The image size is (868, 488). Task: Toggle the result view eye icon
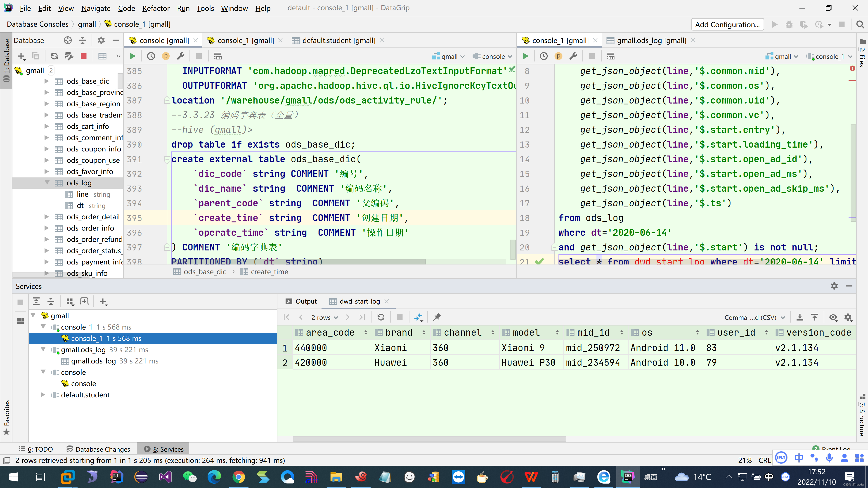pos(833,317)
